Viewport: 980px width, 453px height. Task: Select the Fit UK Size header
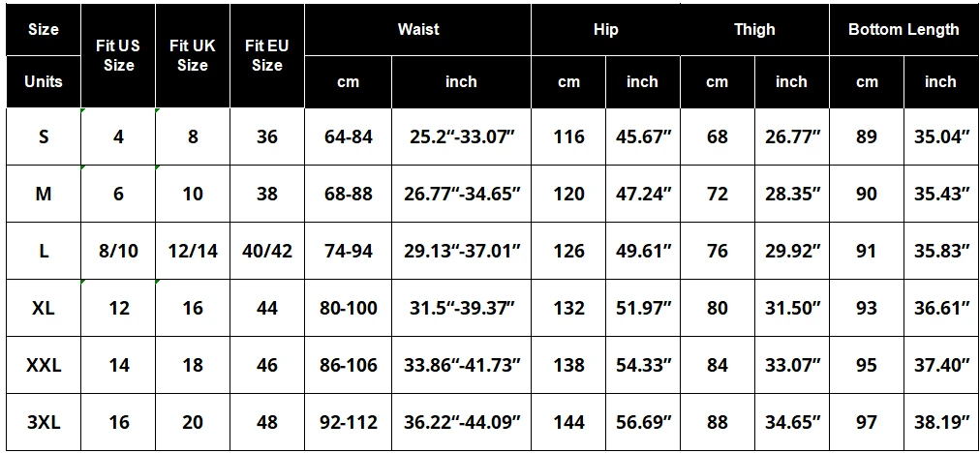point(193,55)
